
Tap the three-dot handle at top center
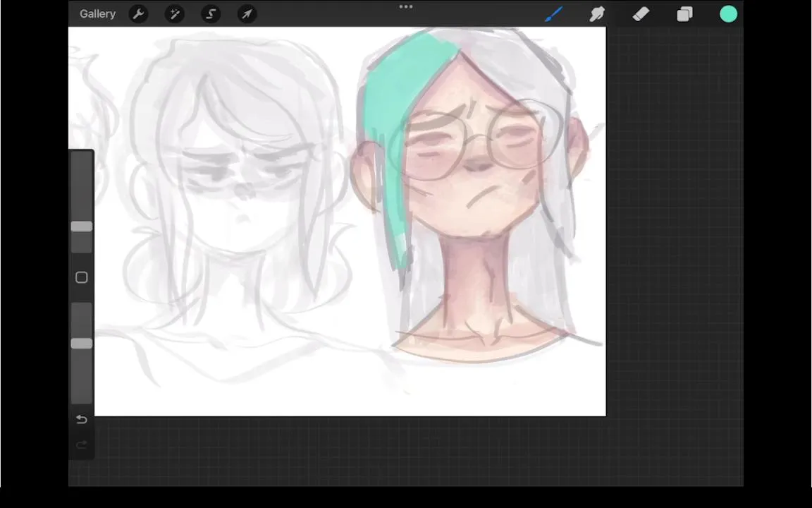coord(406,7)
